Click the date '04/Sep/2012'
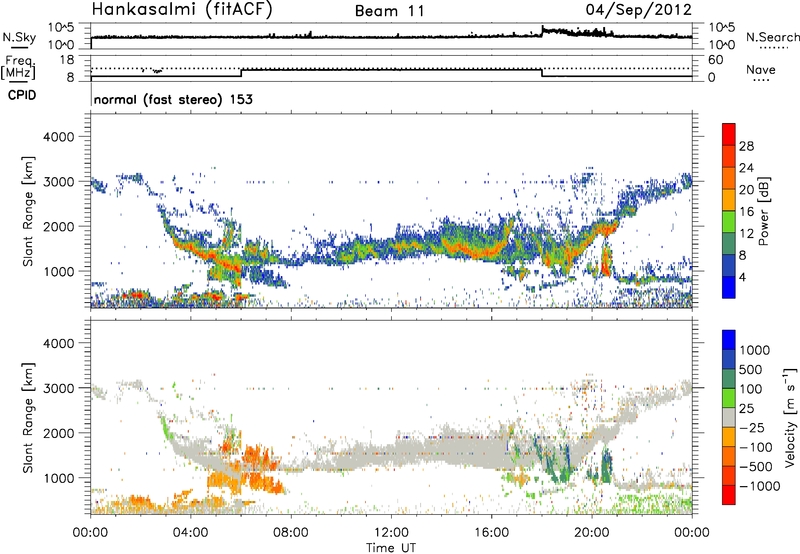800x554 pixels. pyautogui.click(x=638, y=10)
